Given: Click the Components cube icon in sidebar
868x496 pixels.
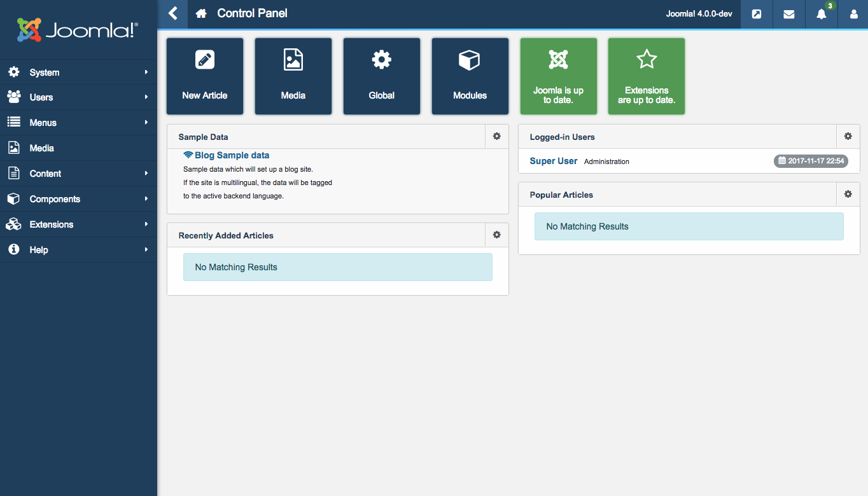Looking at the screenshot, I should [13, 198].
